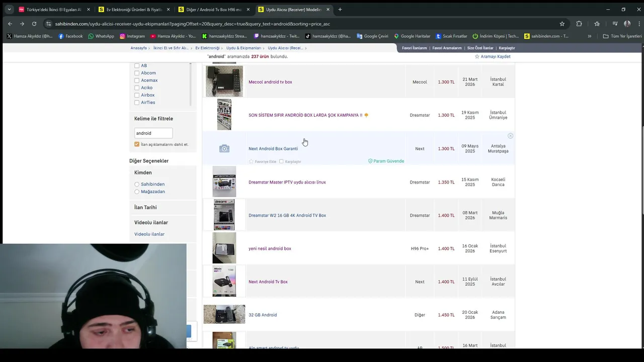Image resolution: width=644 pixels, height=362 pixels.
Task: Open the hamzaakyldzz Twitch bookmark
Action: tap(277, 36)
